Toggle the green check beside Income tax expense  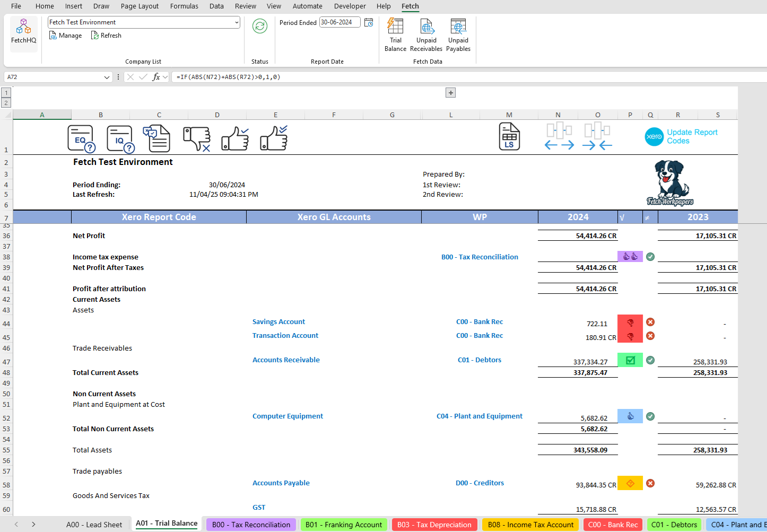coord(650,256)
